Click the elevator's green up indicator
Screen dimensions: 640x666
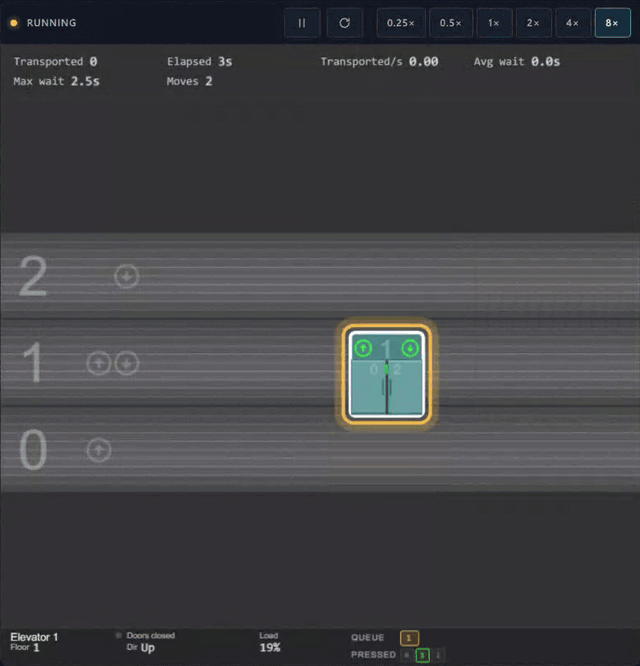tap(363, 348)
